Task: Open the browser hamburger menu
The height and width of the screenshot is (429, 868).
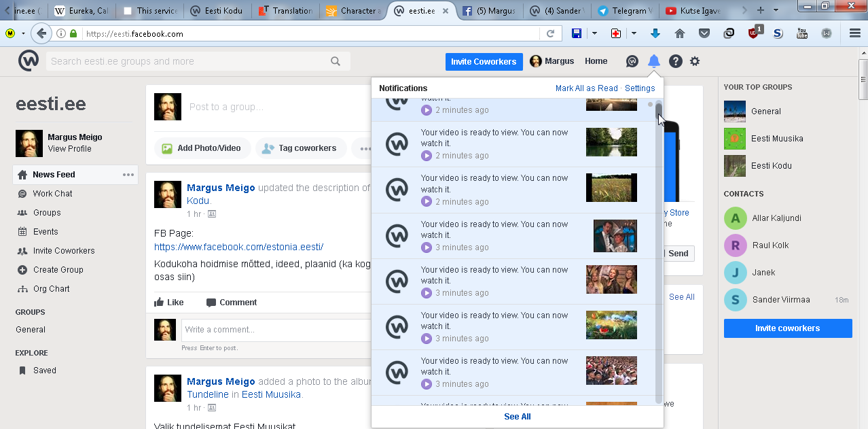Action: pos(855,33)
